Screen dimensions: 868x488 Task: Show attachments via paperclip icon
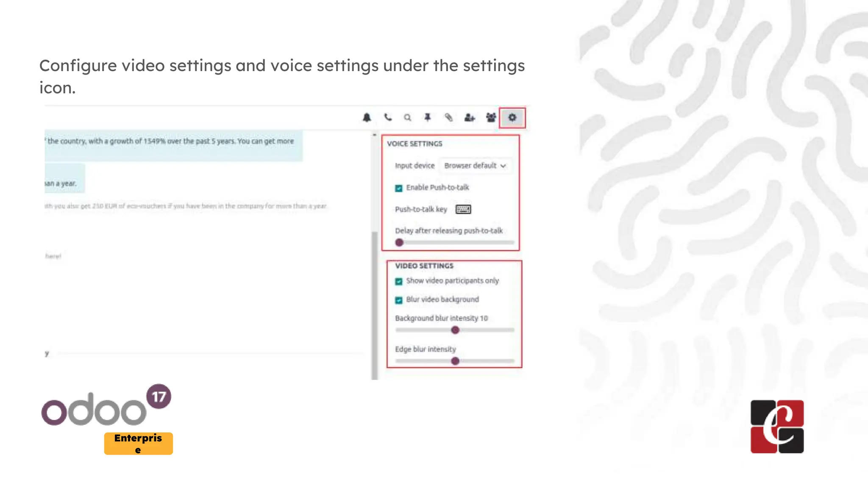448,117
